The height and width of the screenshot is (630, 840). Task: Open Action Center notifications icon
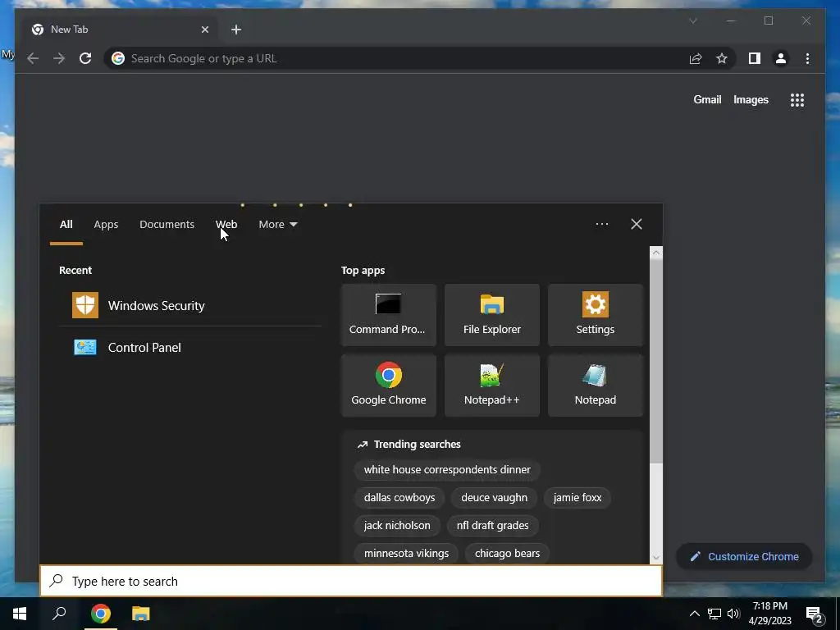point(815,614)
